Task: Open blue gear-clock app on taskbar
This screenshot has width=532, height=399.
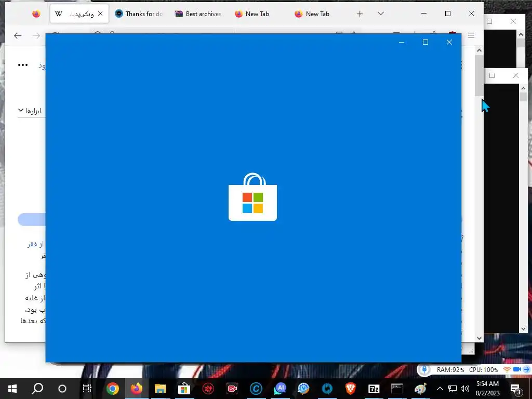Action: tap(303, 389)
